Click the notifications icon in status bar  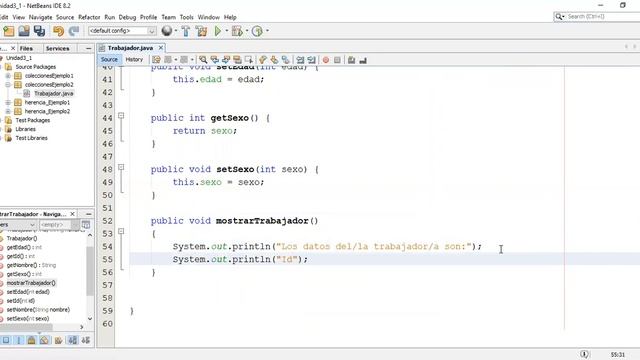click(x=584, y=354)
